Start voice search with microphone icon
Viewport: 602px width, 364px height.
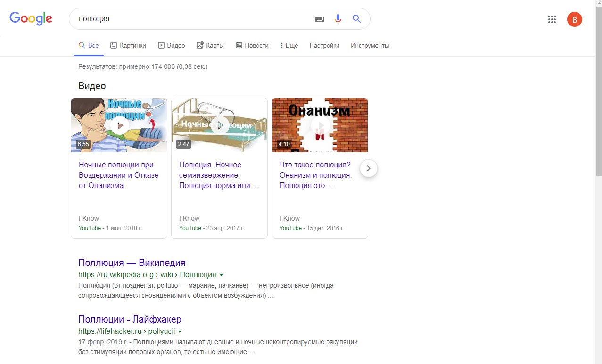pyautogui.click(x=338, y=19)
